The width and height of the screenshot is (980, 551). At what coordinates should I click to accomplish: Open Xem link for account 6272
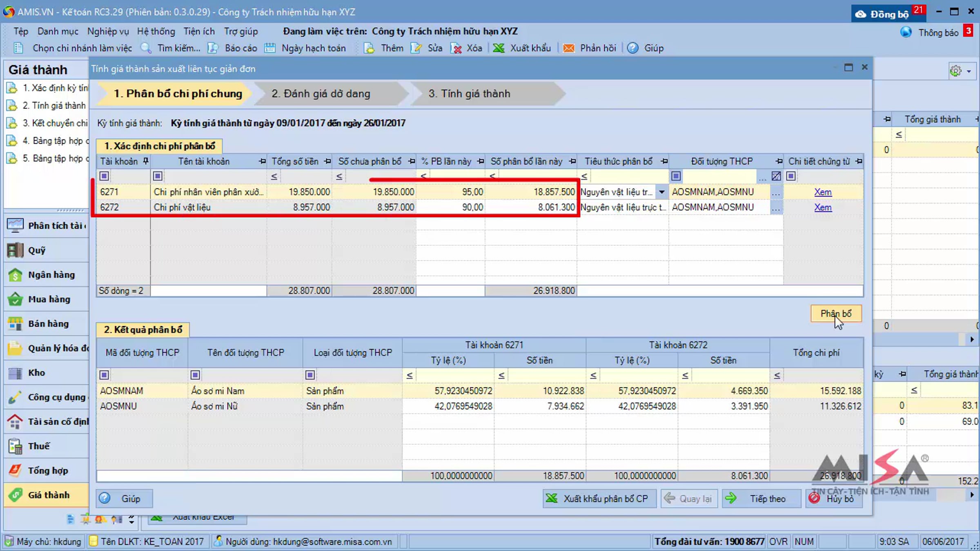(823, 207)
